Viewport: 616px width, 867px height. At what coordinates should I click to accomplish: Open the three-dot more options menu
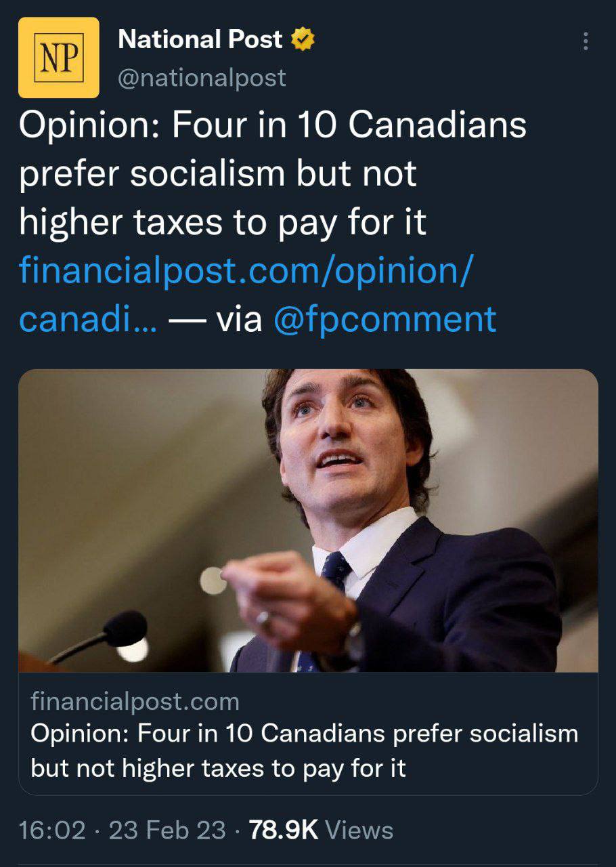point(586,42)
